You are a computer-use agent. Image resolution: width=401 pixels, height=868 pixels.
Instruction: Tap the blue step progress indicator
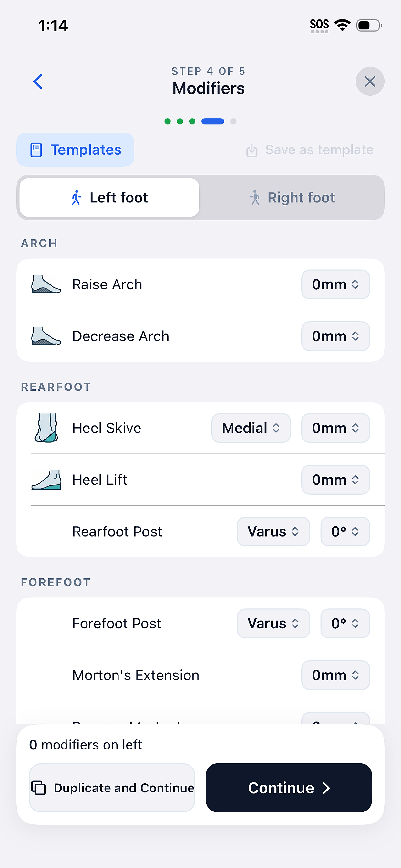[x=213, y=121]
